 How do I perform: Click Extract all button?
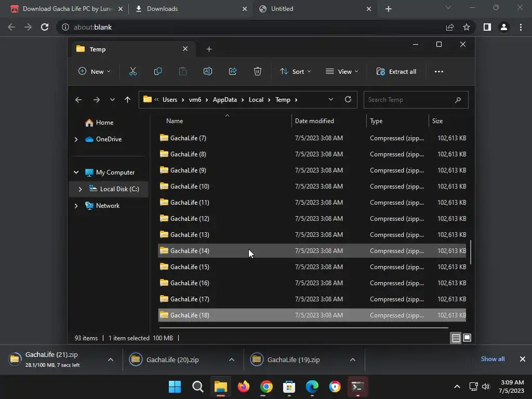pyautogui.click(x=396, y=72)
